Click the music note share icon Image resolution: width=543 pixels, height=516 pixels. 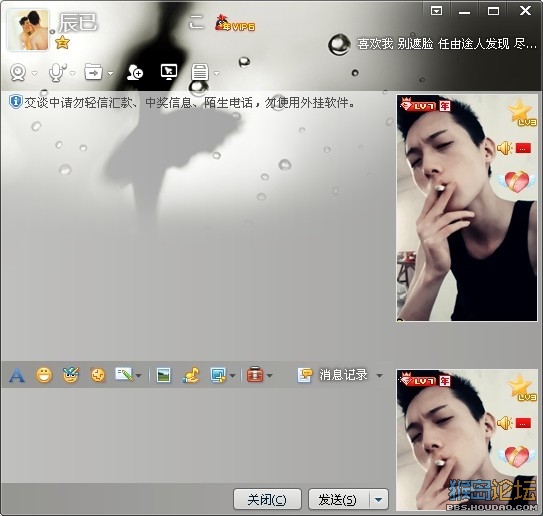point(191,375)
